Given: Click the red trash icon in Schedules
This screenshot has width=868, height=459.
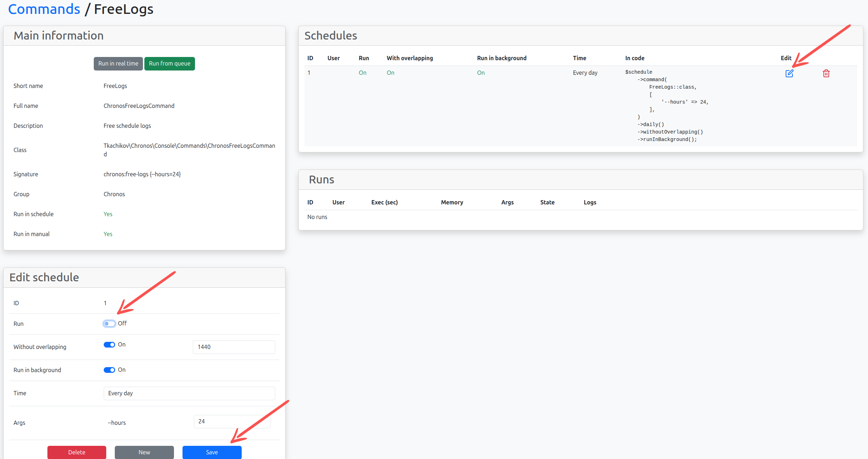Looking at the screenshot, I should point(826,73).
